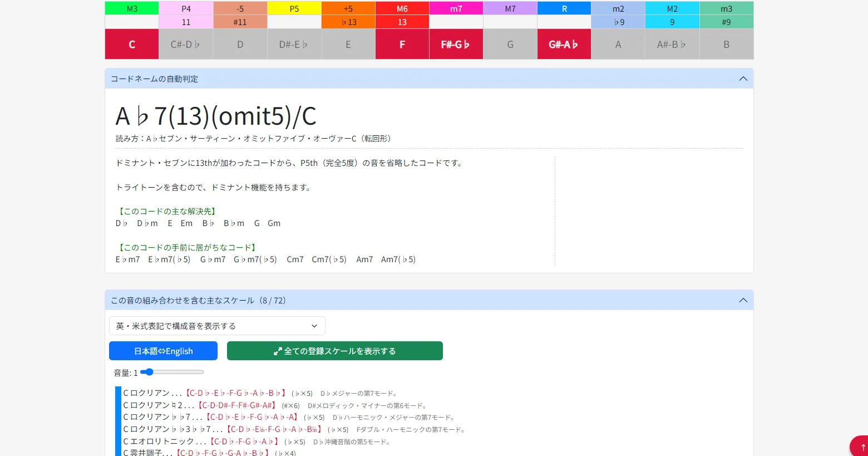Screen dimensions: 868x456
Task: Toggle the F note key
Action: click(x=402, y=44)
